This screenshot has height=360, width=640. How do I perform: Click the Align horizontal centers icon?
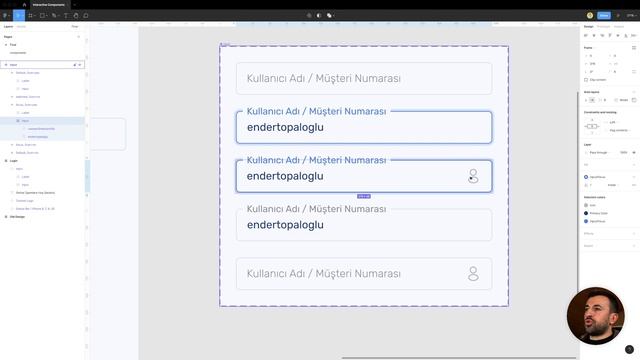point(594,36)
